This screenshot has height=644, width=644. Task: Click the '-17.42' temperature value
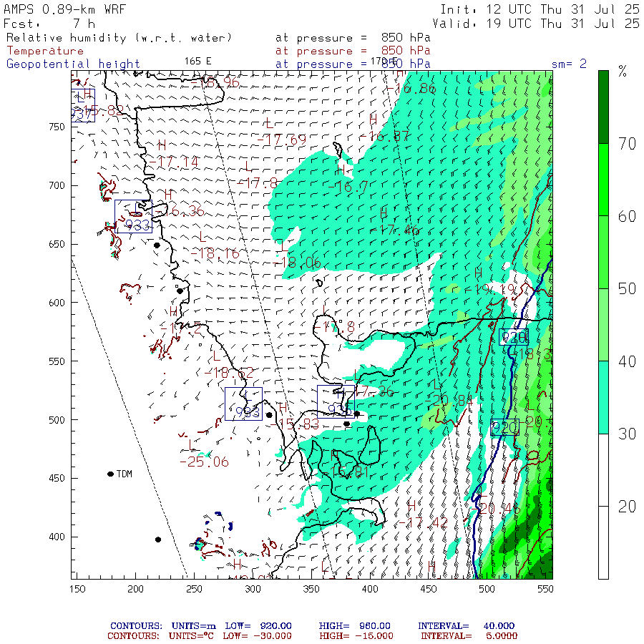[x=424, y=523]
